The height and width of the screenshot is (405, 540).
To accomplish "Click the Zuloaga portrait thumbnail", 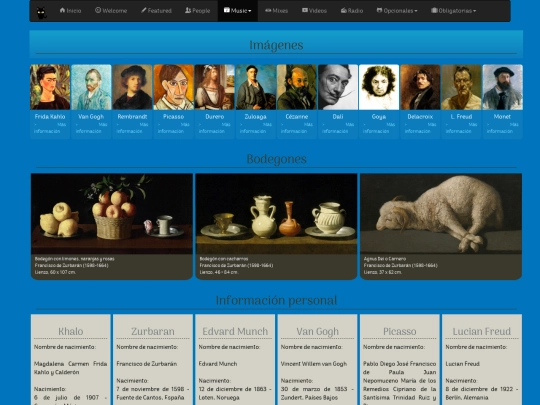I will [x=256, y=87].
